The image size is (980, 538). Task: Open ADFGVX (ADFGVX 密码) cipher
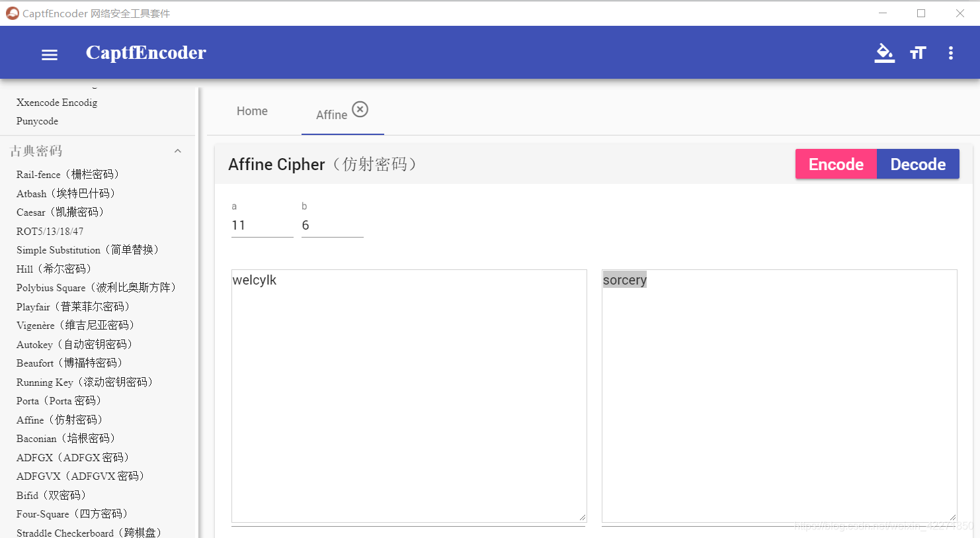(x=80, y=476)
